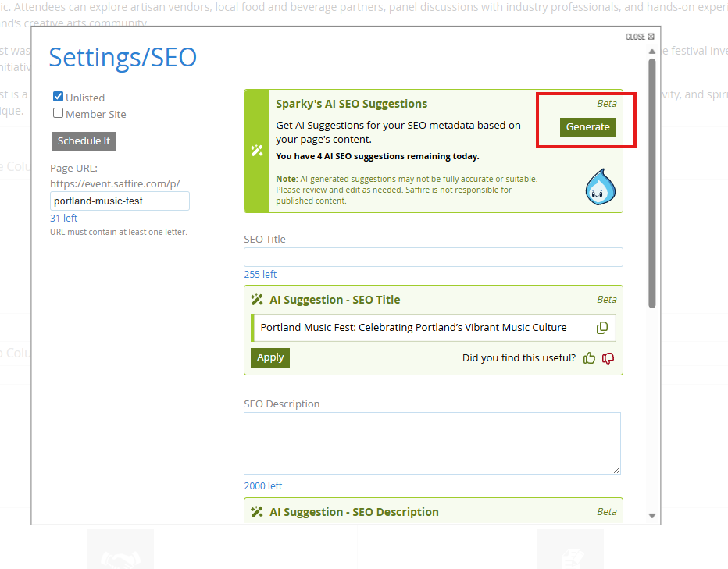Screen dimensions: 728x569
Task: Click 'Beta' label in AI Suggestion - SEO Title card
Action: pyautogui.click(x=607, y=300)
